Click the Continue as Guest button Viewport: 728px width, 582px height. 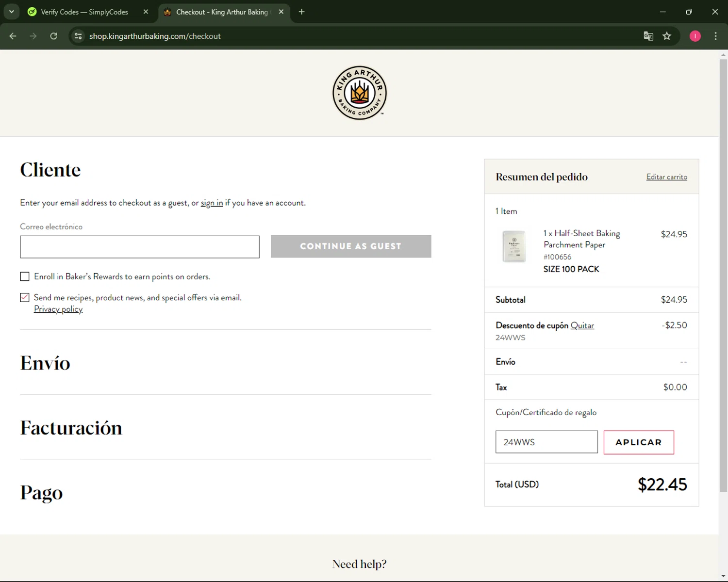coord(351,246)
